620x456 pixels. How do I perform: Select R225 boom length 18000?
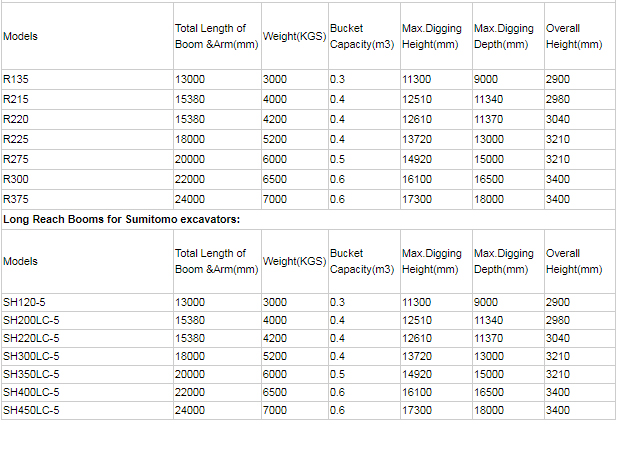coord(190,139)
